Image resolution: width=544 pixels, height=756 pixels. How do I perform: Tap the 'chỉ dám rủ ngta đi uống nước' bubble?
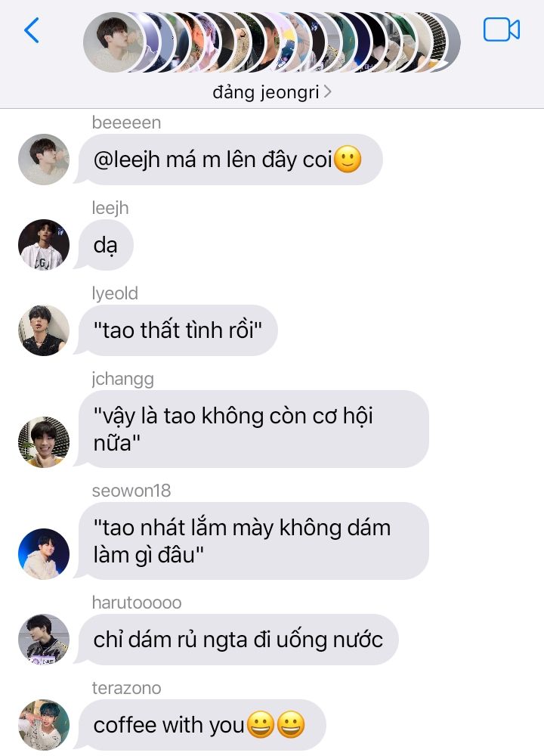click(x=239, y=640)
